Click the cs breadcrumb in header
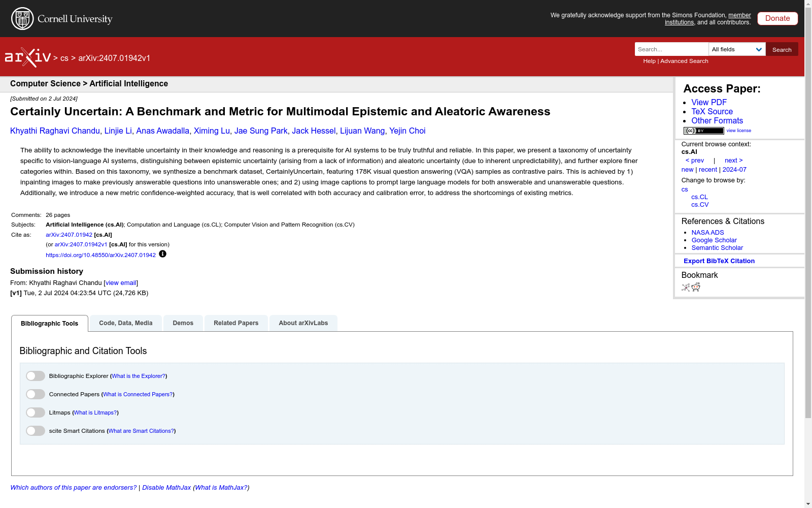Viewport: 812px width, 508px height. 64,58
